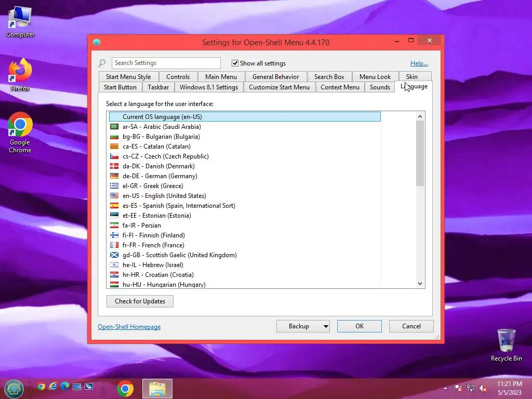
Task: Open the Sounds tab
Action: (x=380, y=87)
